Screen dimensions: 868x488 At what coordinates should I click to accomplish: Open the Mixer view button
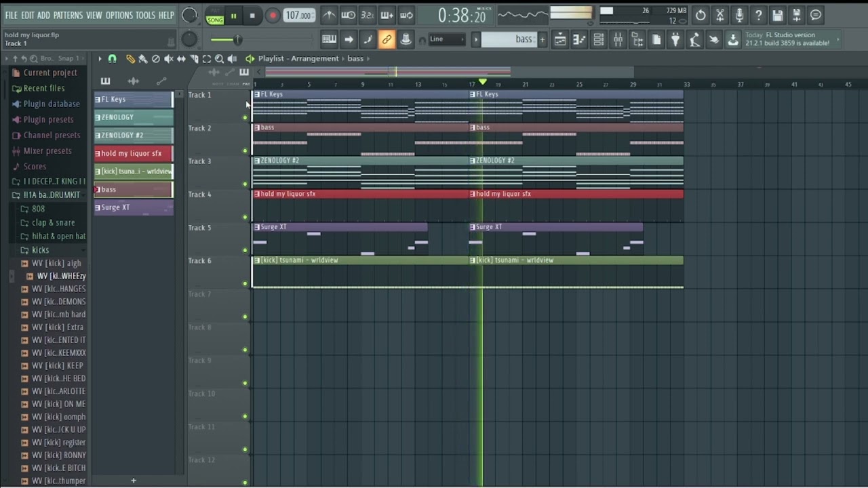pos(618,40)
